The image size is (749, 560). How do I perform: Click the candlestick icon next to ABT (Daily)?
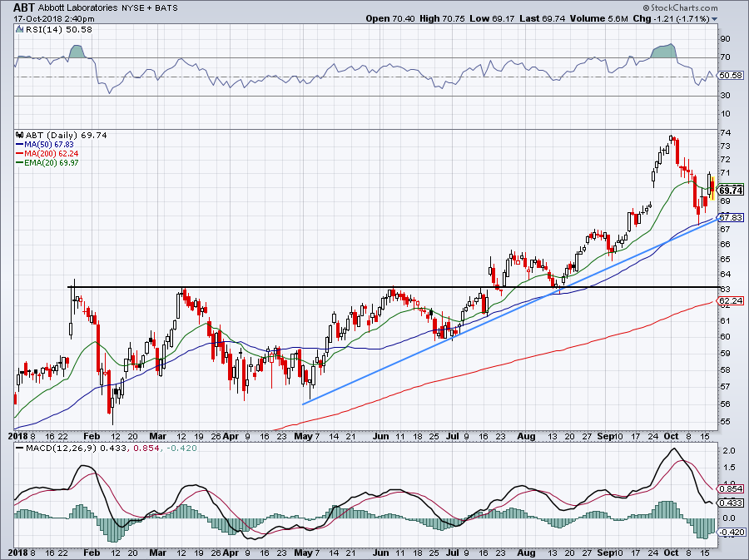(19, 135)
